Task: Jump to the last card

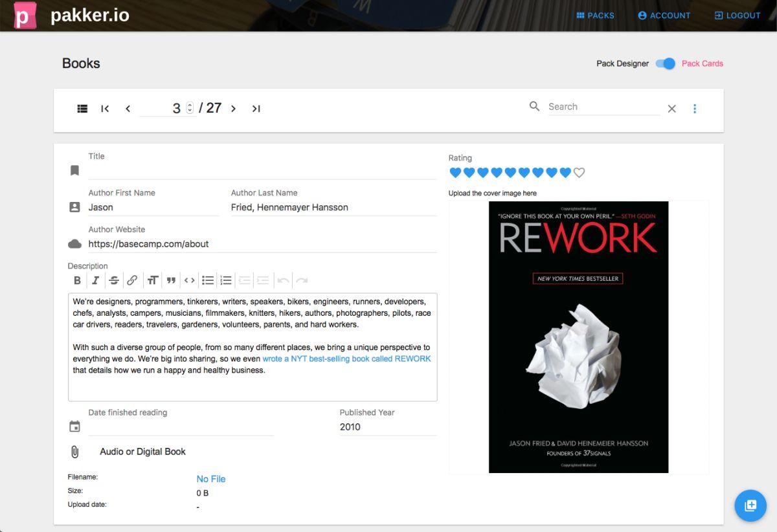Action: pyautogui.click(x=256, y=109)
